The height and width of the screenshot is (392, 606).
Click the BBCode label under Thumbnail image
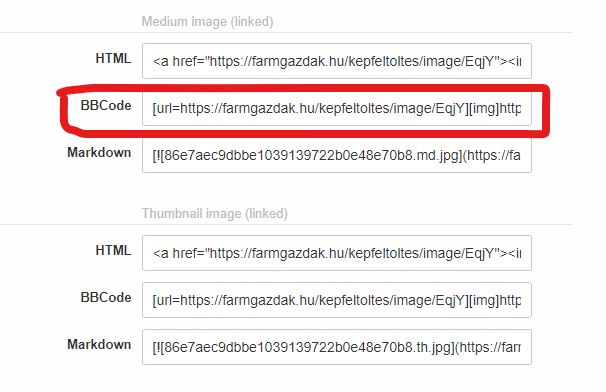coord(106,297)
